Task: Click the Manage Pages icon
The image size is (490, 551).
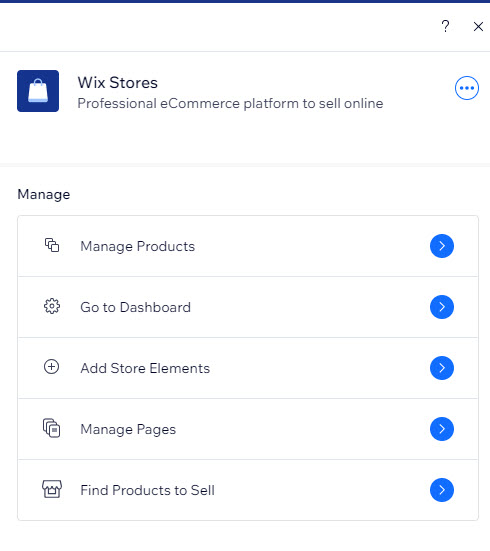Action: [51, 428]
